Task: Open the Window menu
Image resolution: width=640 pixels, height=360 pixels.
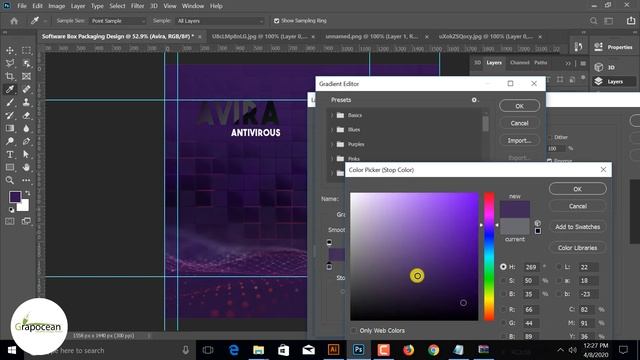Action: pyautogui.click(x=193, y=6)
